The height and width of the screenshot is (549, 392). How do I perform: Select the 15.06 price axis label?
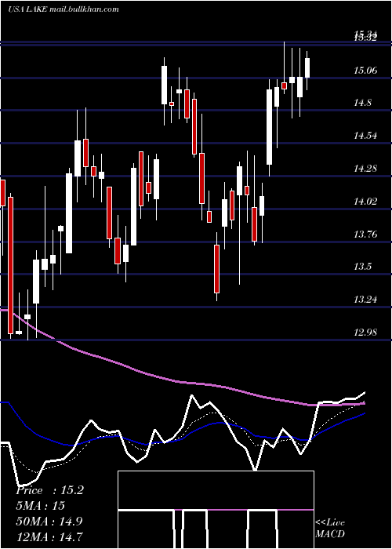point(365,71)
